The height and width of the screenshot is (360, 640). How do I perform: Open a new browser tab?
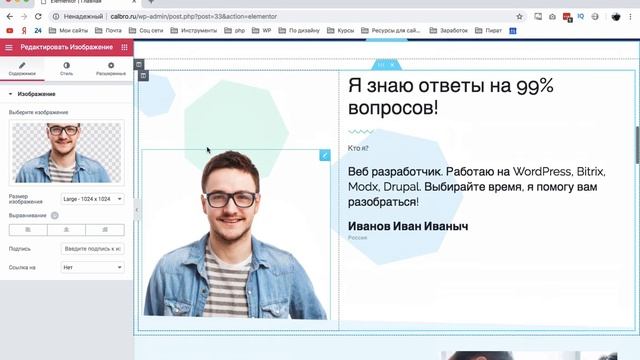click(151, 2)
